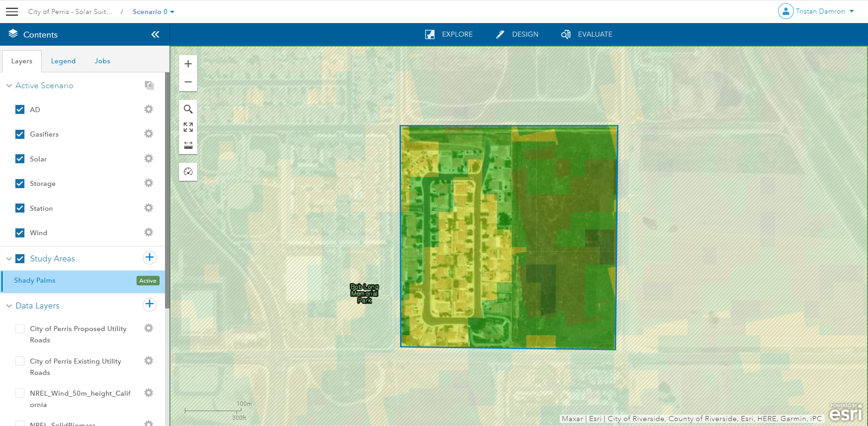
Task: Click the Esri attribution link
Action: click(x=595, y=419)
